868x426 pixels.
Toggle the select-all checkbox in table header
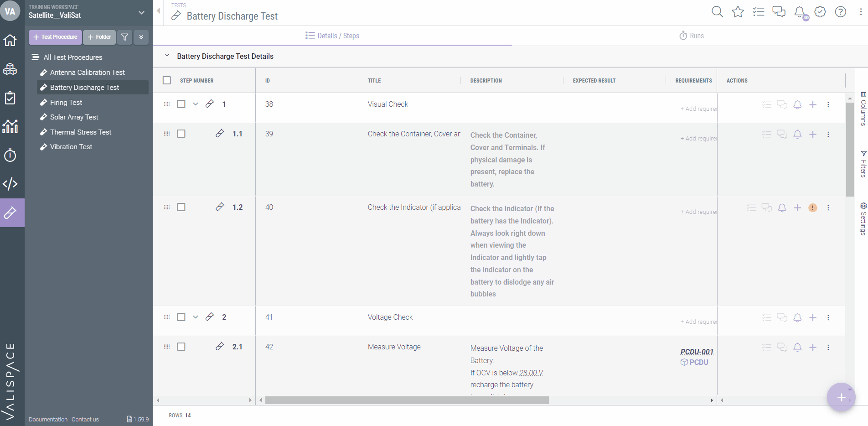pyautogui.click(x=167, y=80)
